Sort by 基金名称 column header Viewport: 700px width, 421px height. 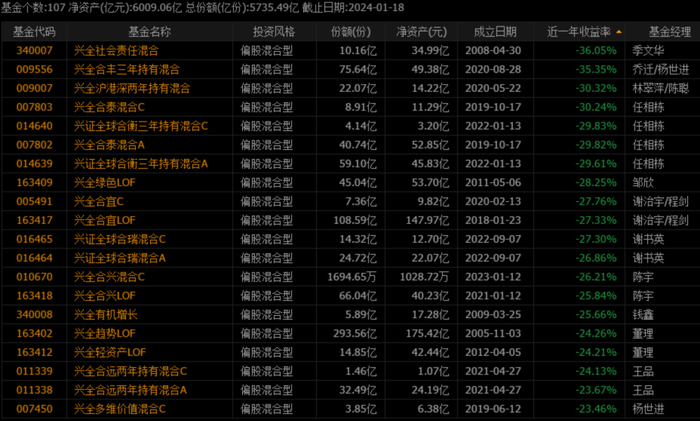coord(150,32)
